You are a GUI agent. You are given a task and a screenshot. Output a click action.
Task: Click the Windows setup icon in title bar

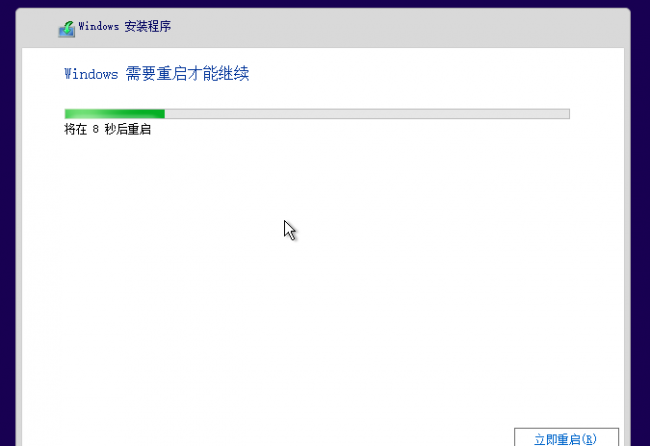tap(67, 29)
